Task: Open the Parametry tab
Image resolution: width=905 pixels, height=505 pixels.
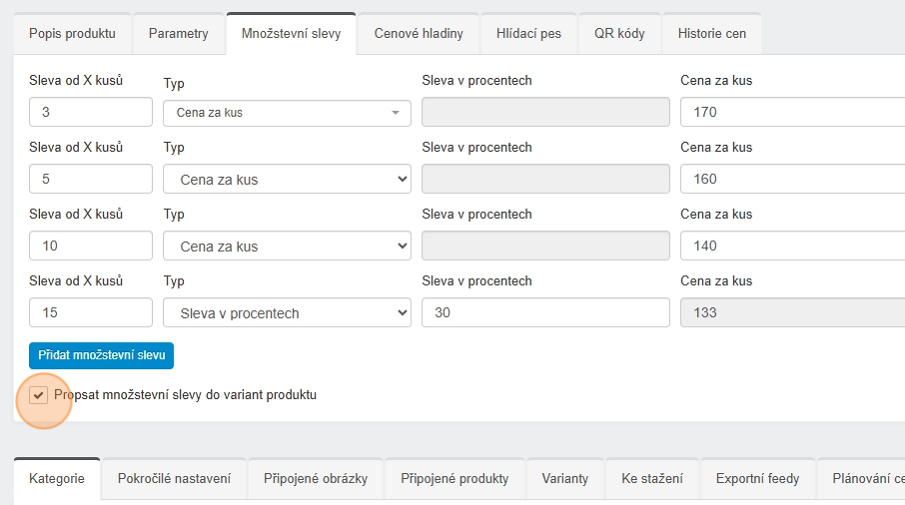Action: 178,34
